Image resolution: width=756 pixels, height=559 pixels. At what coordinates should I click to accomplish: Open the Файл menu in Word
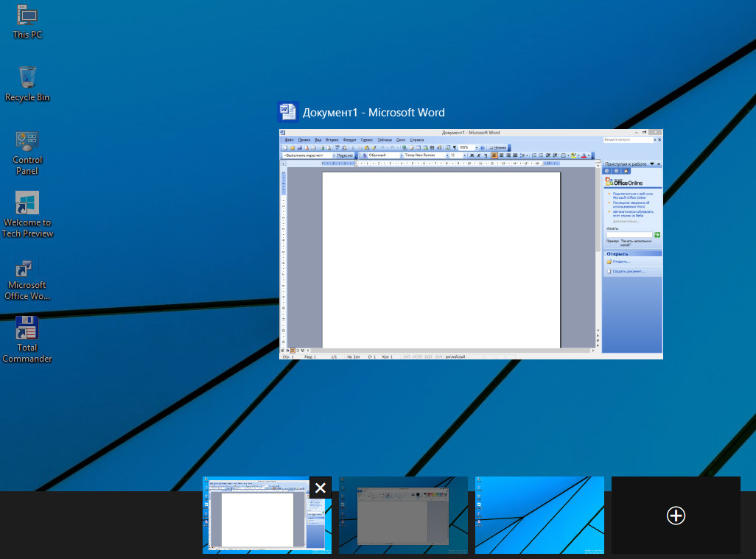click(x=289, y=139)
